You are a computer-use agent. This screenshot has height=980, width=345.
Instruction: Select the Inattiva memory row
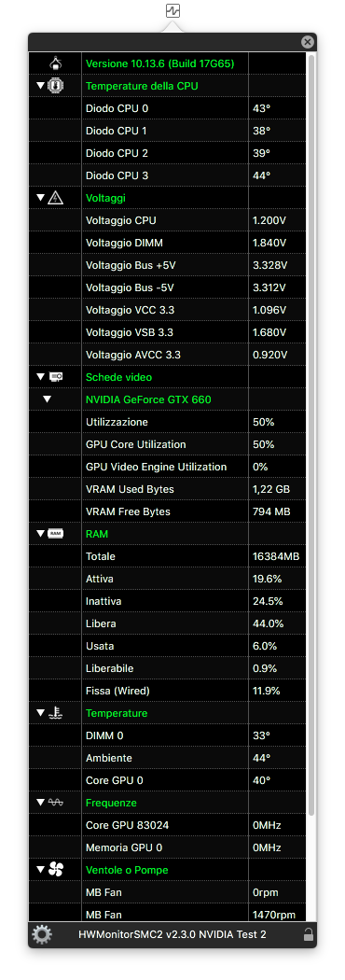click(x=168, y=601)
